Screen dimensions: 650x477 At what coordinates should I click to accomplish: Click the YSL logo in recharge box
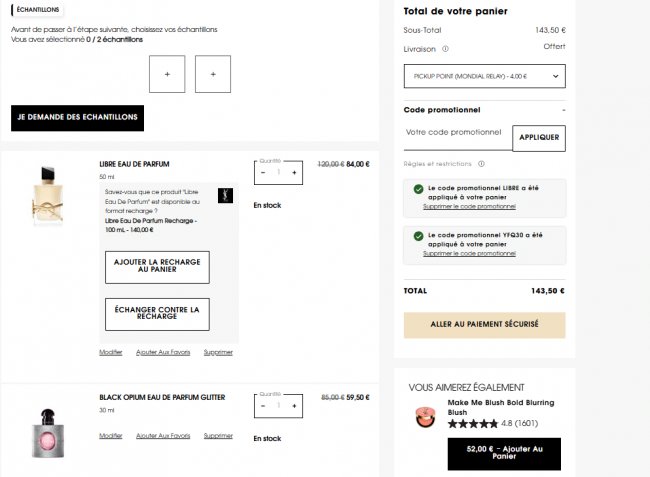click(224, 195)
